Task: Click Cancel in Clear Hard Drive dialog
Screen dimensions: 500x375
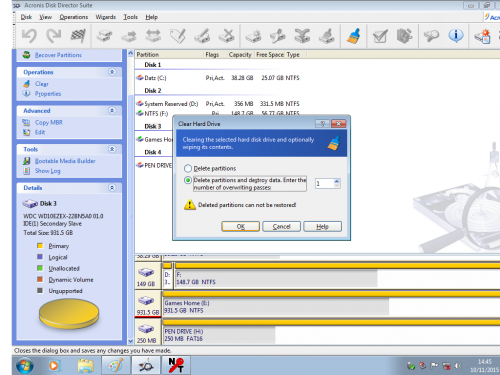Action: (x=281, y=226)
